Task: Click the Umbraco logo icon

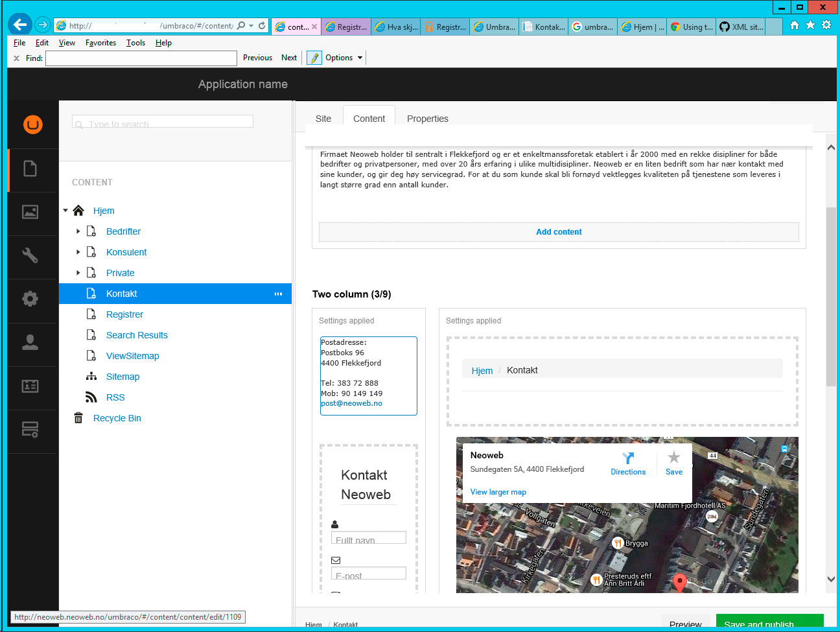Action: click(32, 124)
